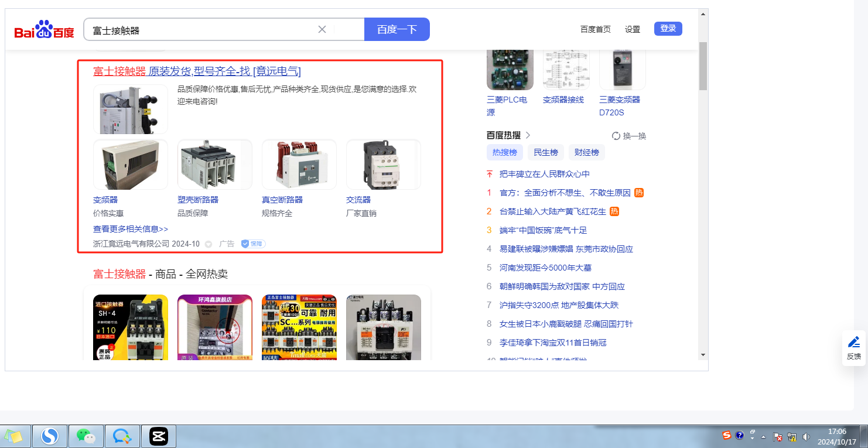Click the page vertical scrollbar thumb
The width and height of the screenshot is (868, 448).
(x=703, y=66)
